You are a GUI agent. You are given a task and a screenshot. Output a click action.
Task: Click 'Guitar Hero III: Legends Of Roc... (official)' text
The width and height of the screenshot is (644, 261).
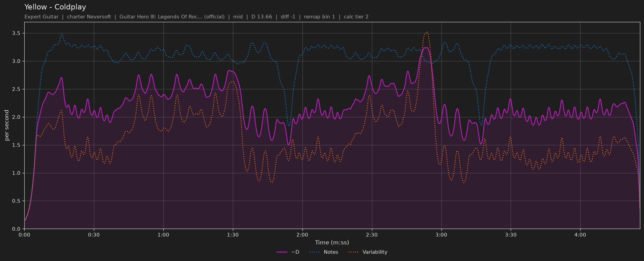(172, 17)
